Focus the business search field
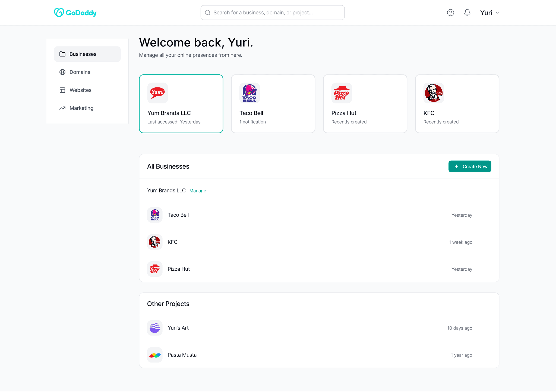 pyautogui.click(x=273, y=12)
